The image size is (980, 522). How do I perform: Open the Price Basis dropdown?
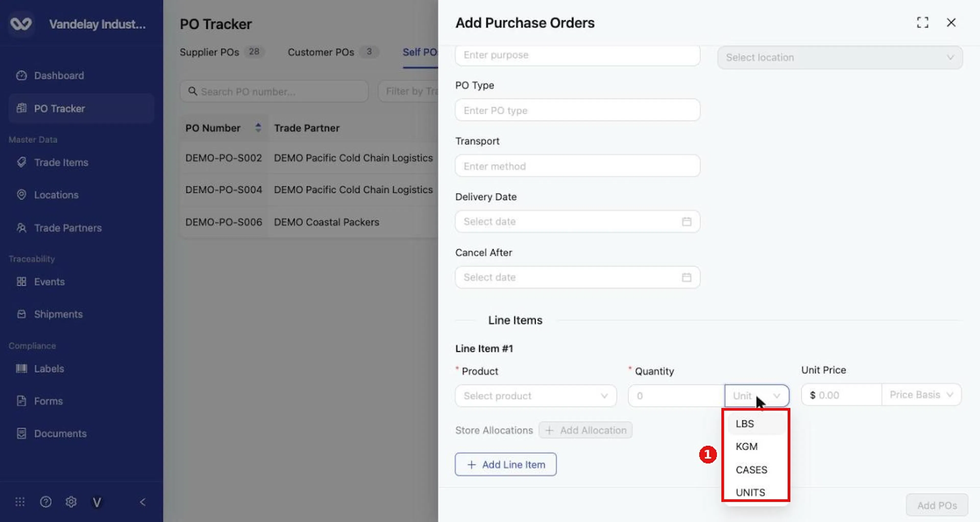click(x=921, y=395)
